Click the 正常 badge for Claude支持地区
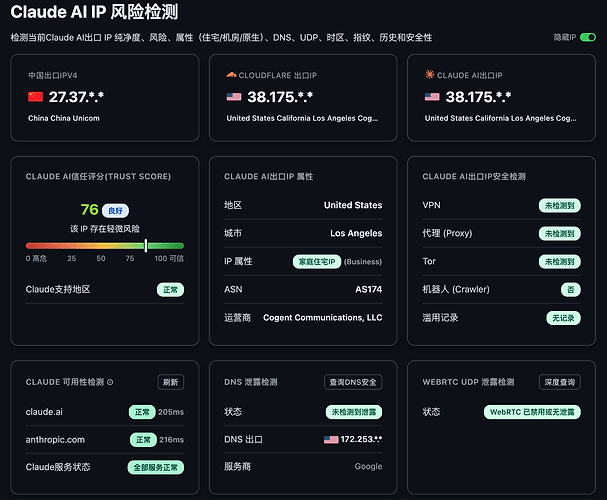This screenshot has width=607, height=500. [x=170, y=290]
